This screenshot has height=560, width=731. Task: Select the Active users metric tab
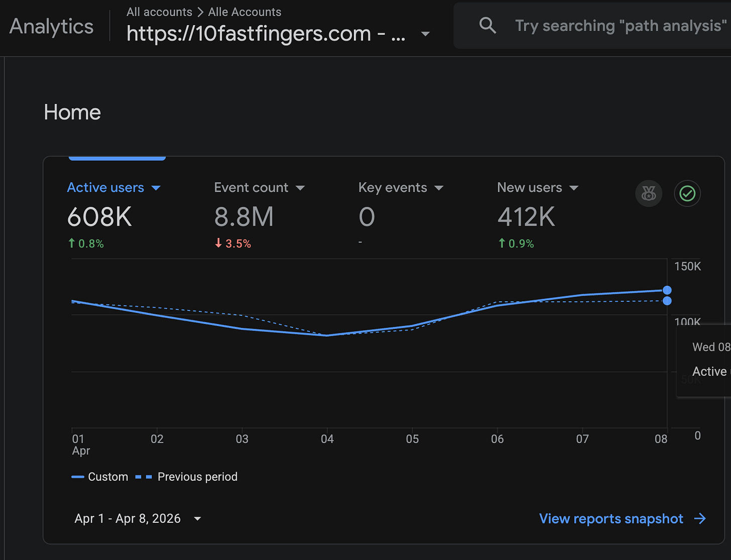[x=114, y=215]
